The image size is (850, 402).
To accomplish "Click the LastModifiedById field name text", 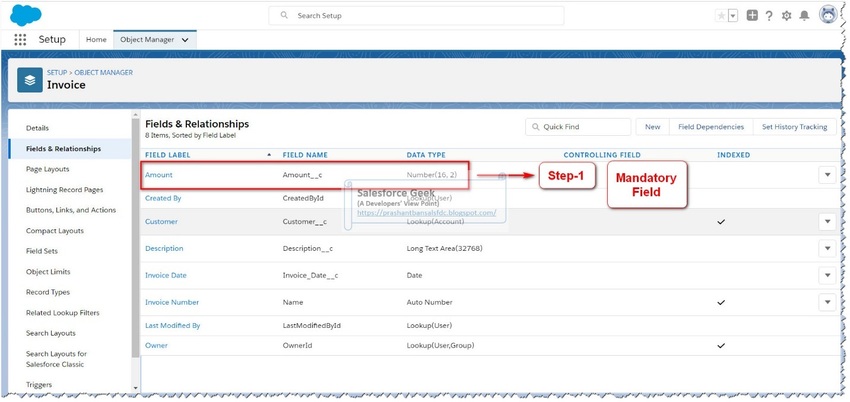I will (312, 326).
